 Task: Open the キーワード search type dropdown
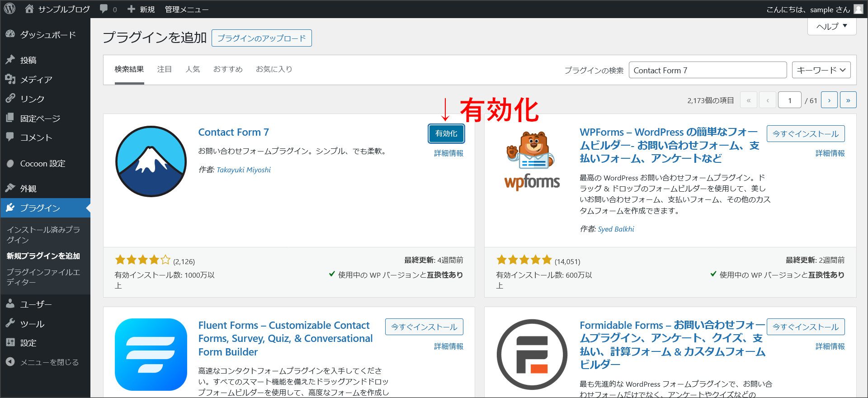[821, 70]
